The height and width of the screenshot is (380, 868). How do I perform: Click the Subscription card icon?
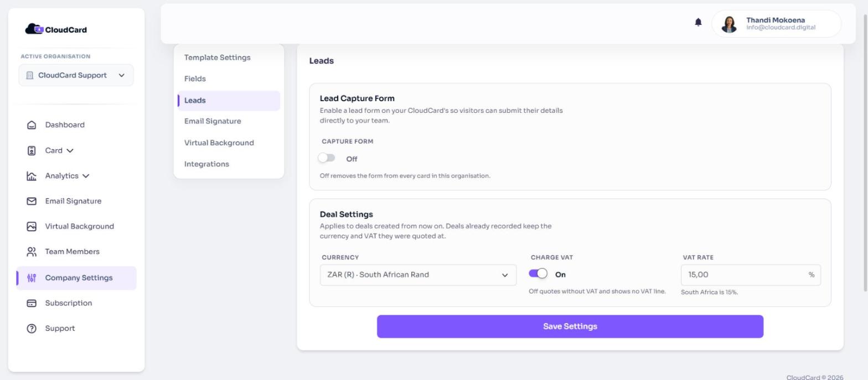click(32, 303)
